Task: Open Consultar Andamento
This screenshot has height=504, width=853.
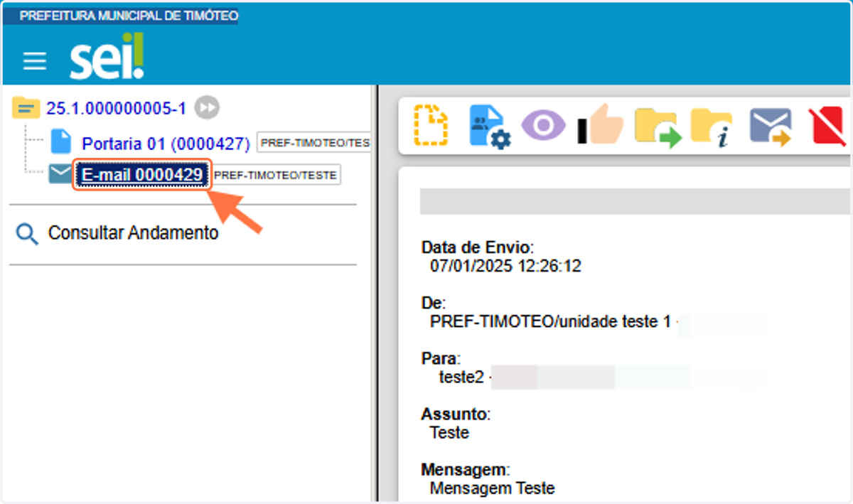Action: click(x=133, y=232)
